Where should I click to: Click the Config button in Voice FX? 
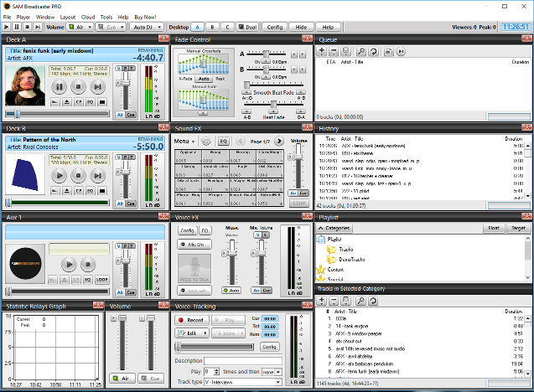[x=187, y=230]
